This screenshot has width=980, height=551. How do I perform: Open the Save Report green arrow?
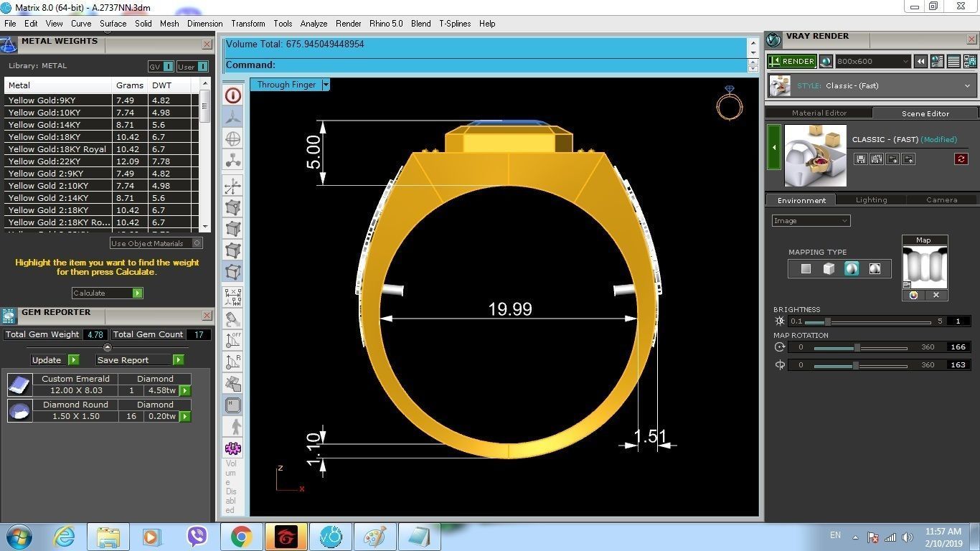(x=179, y=360)
